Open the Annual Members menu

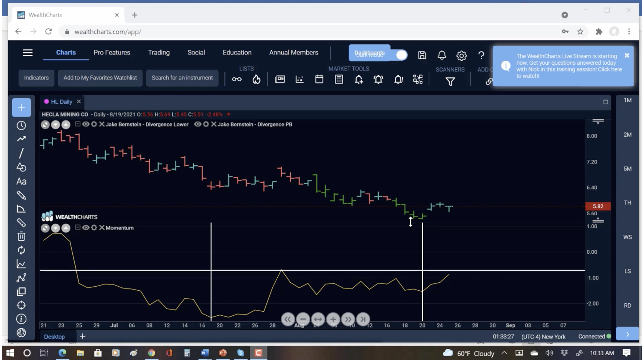coord(293,53)
